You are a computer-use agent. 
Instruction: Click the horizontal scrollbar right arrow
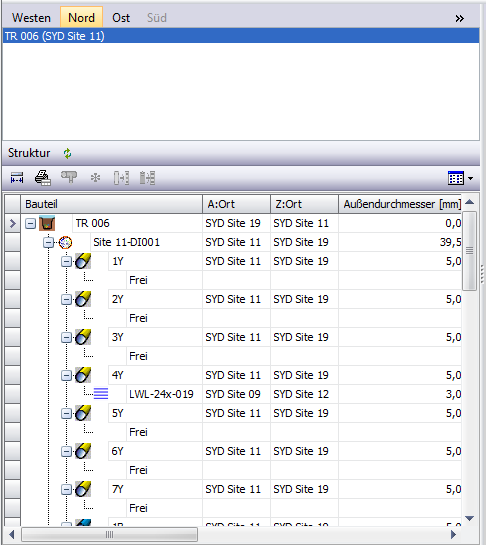(x=453, y=534)
